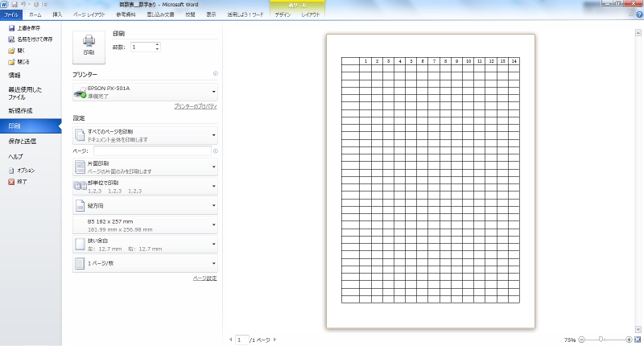Switch to the Review (校閲) tab
The image size is (644, 346).
coord(190,14)
